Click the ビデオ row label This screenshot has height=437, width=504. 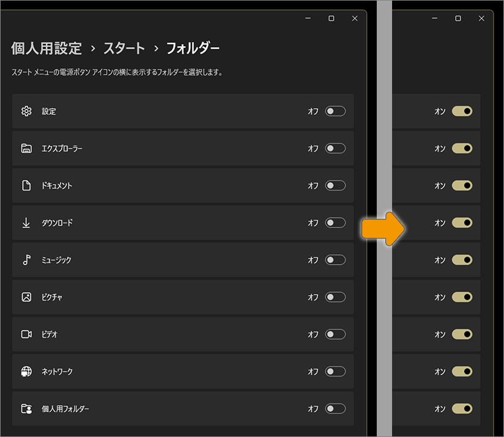50,334
